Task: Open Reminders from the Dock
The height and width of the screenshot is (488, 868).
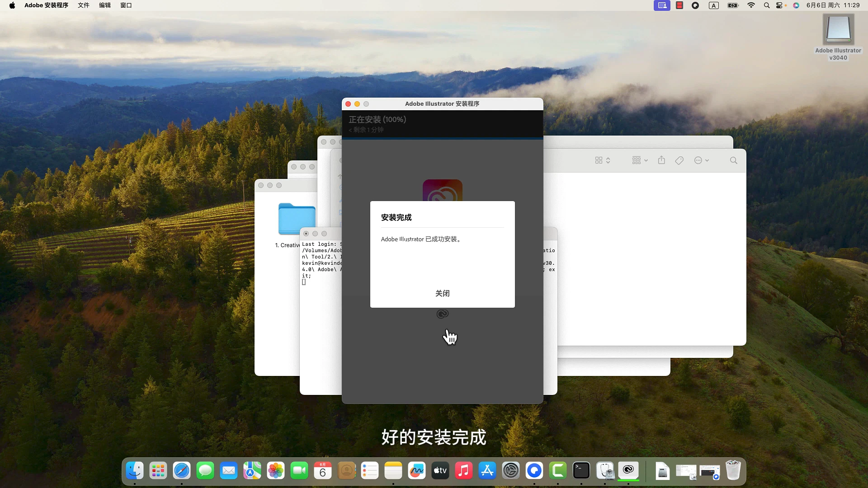Action: pos(370,471)
